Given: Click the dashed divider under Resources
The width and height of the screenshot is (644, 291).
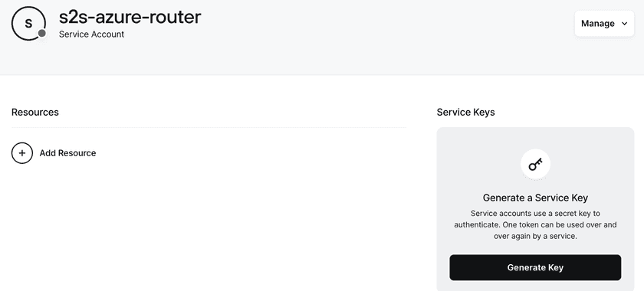Looking at the screenshot, I should pos(209,128).
